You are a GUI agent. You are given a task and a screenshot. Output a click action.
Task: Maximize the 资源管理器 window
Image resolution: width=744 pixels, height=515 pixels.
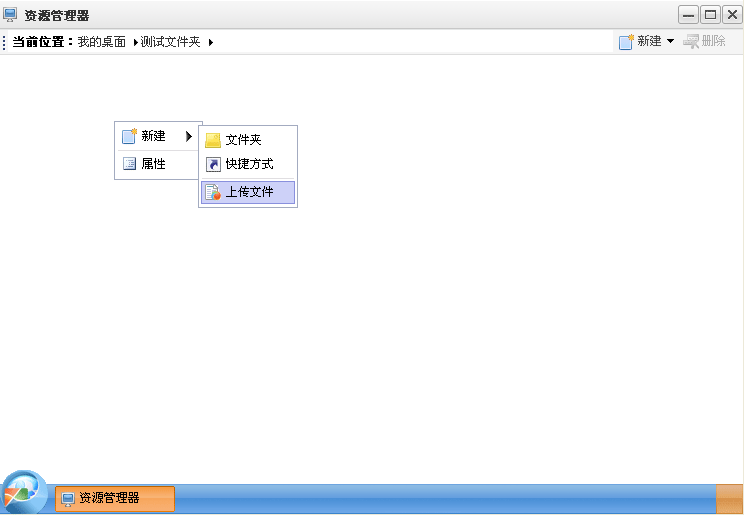click(x=710, y=15)
